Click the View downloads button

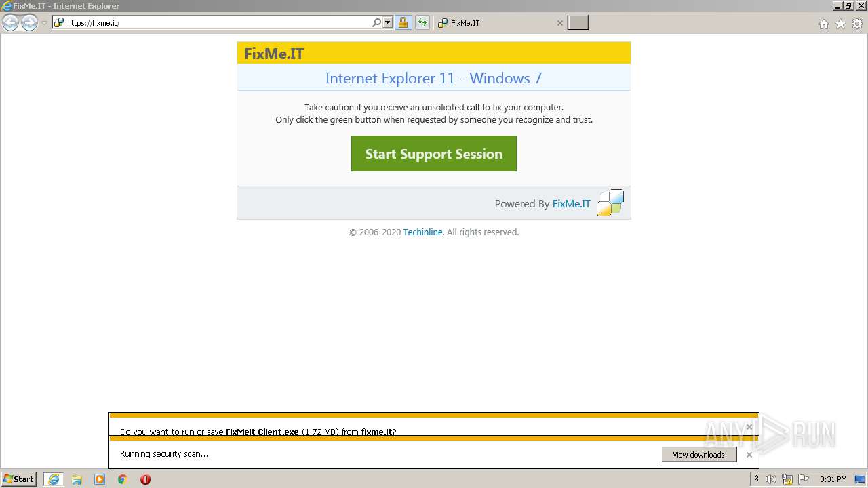[698, 455]
